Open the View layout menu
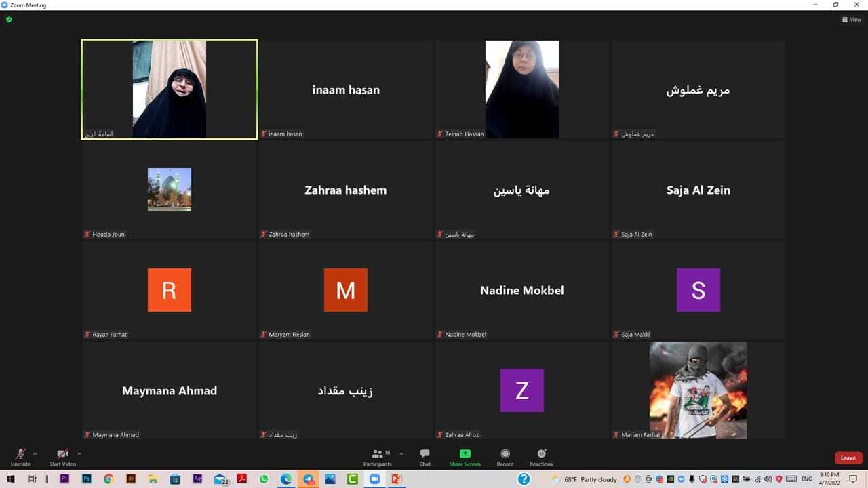The height and width of the screenshot is (488, 868). [x=851, y=20]
